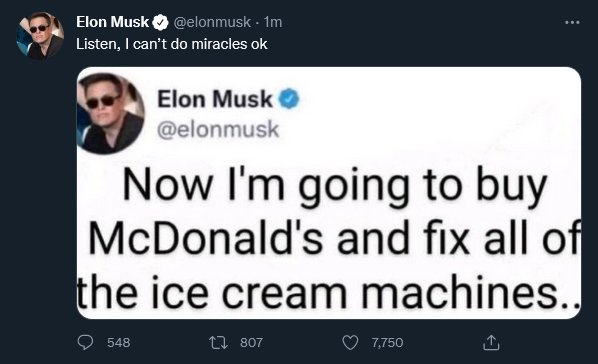
Task: Click the 7,750 likes count
Action: tap(387, 342)
